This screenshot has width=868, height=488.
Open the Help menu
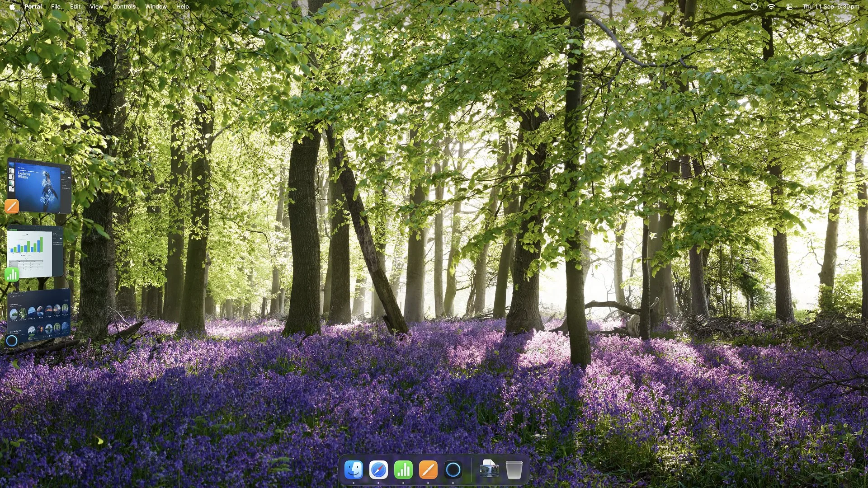(x=182, y=7)
